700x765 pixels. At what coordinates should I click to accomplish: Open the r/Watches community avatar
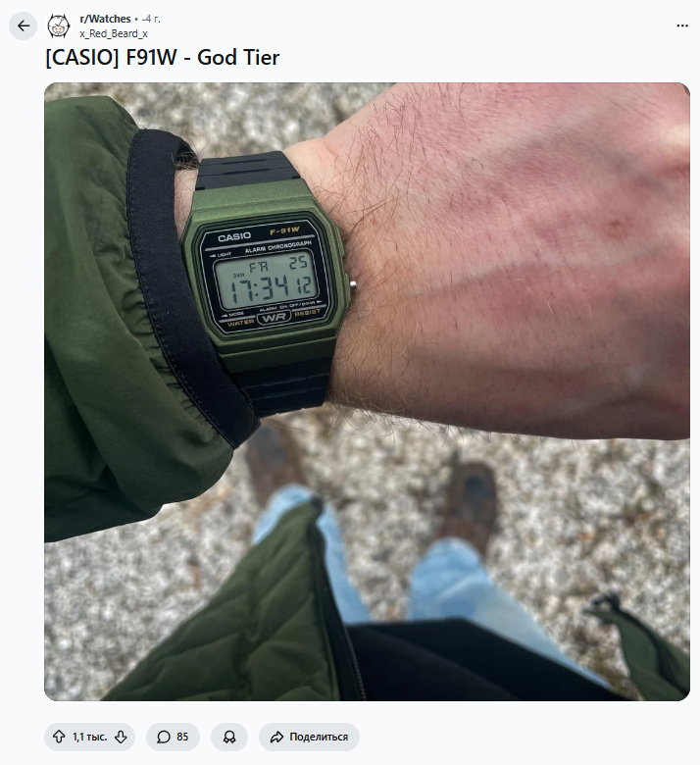[59, 25]
